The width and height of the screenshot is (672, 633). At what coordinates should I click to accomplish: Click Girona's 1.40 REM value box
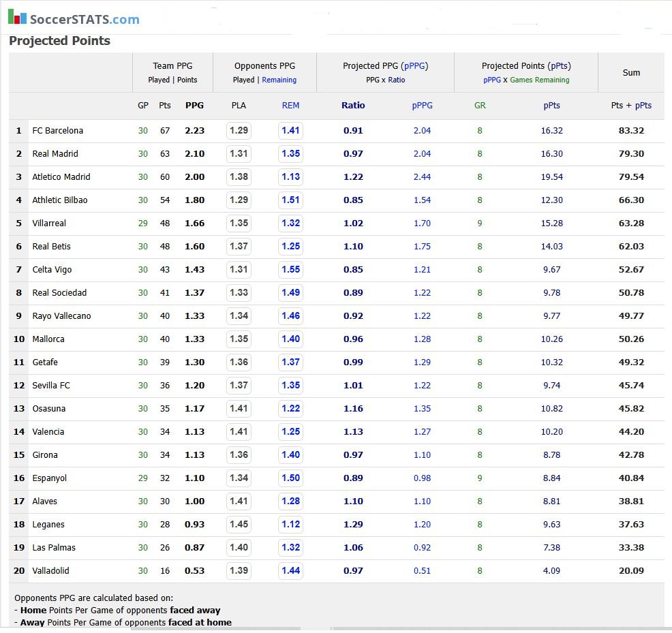(290, 454)
